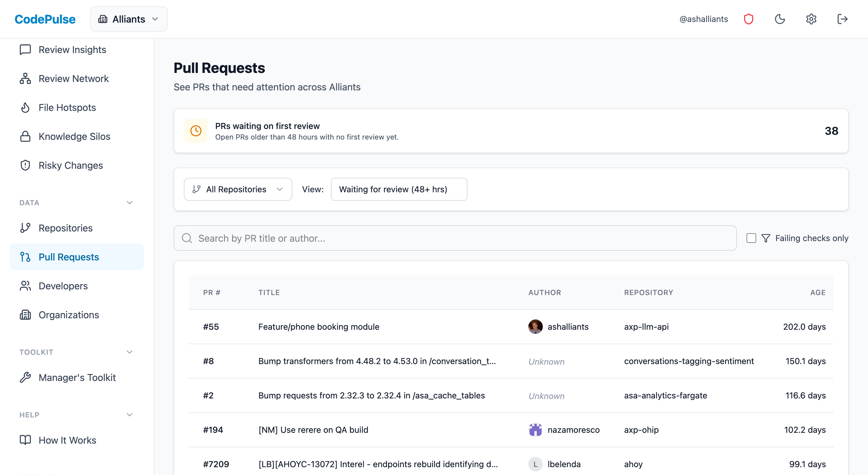View Knowledge Silos
This screenshot has width=868, height=475.
click(74, 137)
